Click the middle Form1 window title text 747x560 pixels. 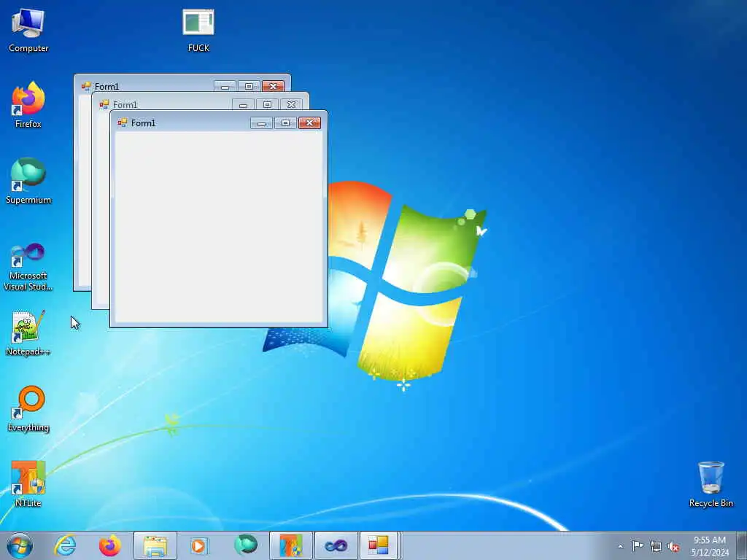coord(125,105)
